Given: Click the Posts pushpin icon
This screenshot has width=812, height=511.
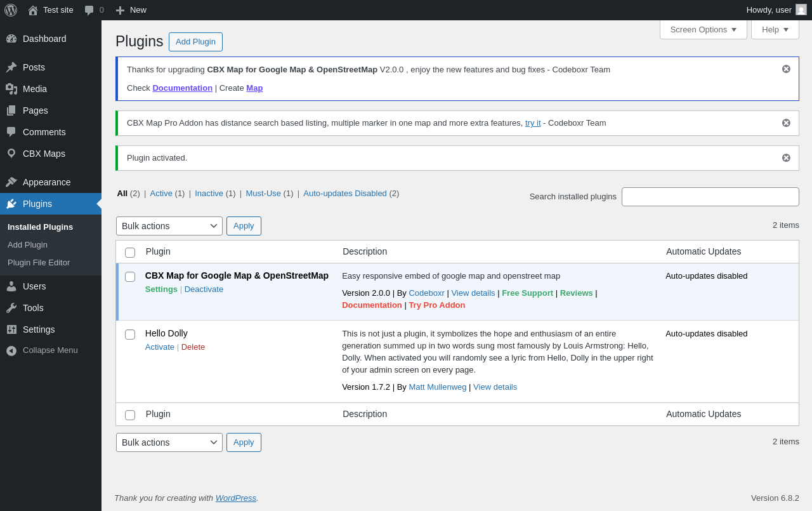Looking at the screenshot, I should [11, 67].
